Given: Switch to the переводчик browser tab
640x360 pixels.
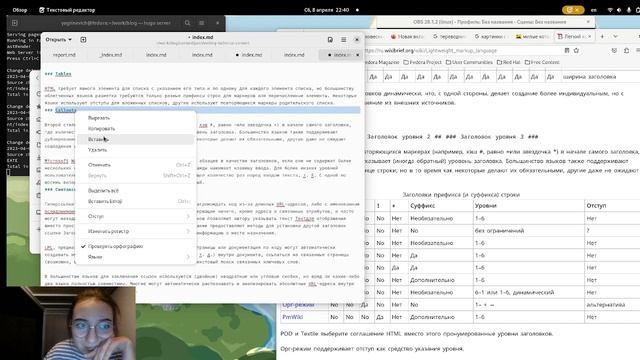Looking at the screenshot, I should click(449, 36).
